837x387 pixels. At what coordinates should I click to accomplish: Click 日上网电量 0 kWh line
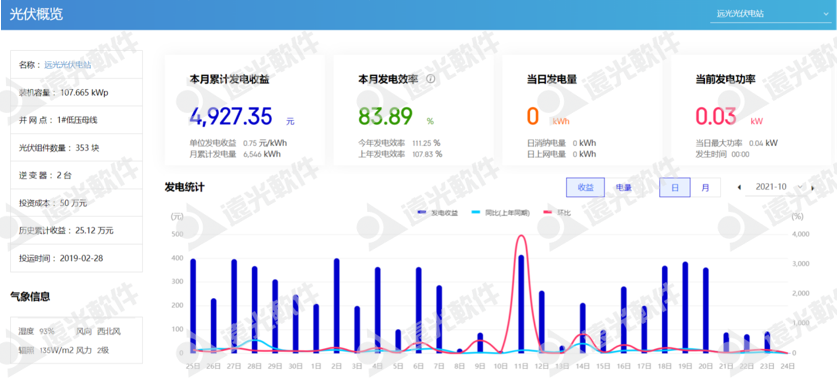(x=562, y=154)
